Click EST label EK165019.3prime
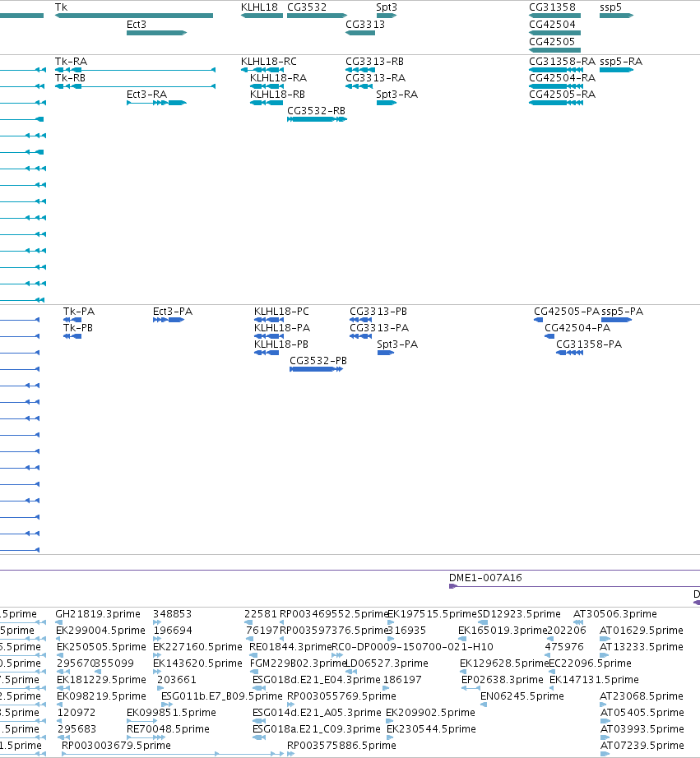700x758 pixels. [x=503, y=631]
